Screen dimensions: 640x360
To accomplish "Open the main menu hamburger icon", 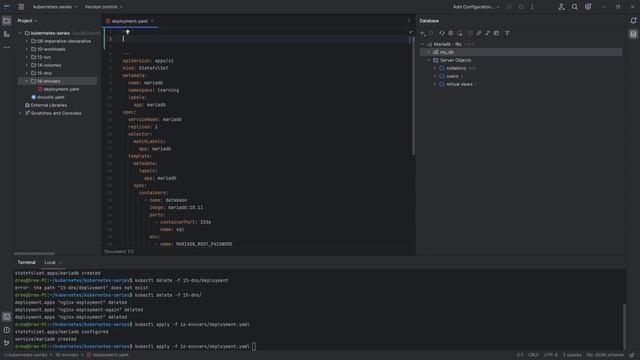I will 21,7.
